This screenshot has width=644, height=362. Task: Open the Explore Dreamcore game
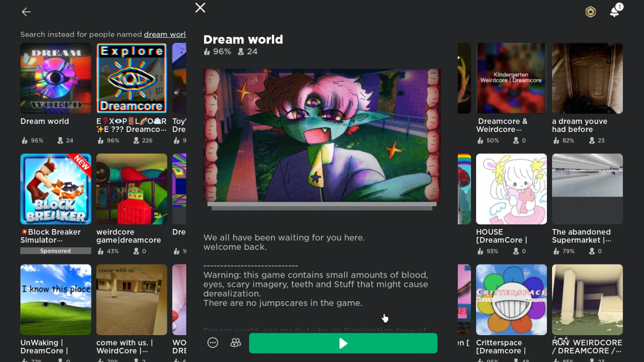click(x=132, y=78)
